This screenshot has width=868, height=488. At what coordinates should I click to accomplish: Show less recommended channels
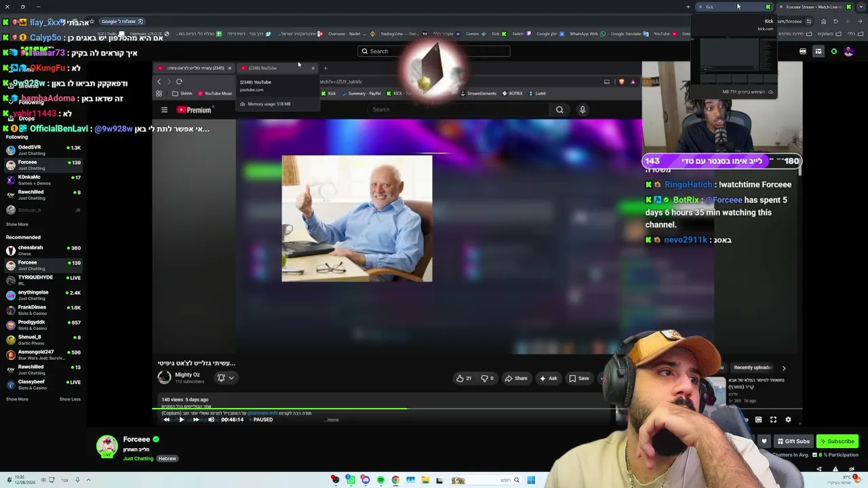[x=70, y=399]
